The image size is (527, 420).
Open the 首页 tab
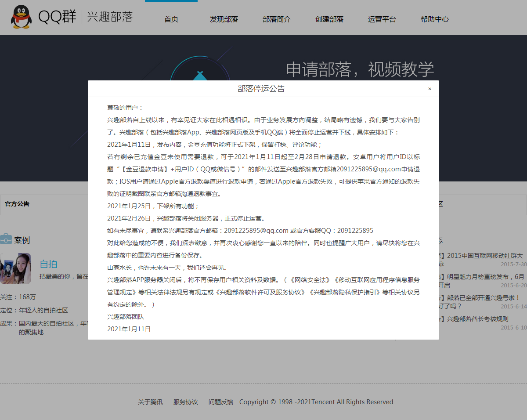click(171, 19)
